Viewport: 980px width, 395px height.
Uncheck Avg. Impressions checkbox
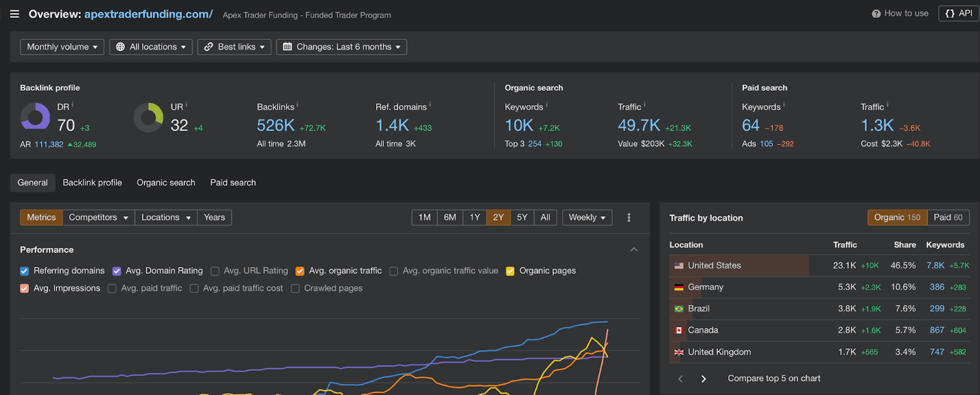pos(24,288)
